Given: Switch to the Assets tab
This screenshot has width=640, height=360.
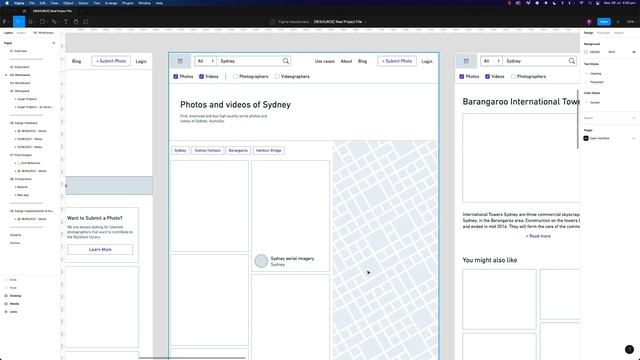Looking at the screenshot, I should (x=21, y=33).
